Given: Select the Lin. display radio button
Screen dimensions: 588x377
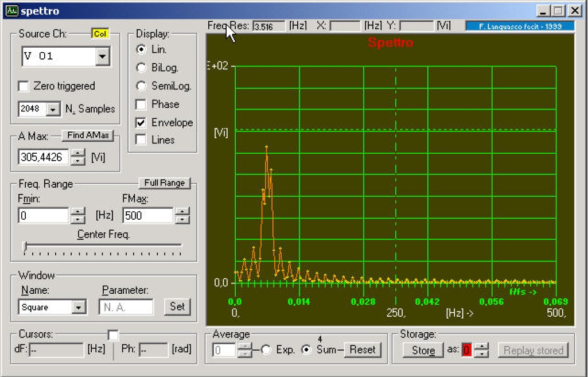Looking at the screenshot, I should click(141, 49).
